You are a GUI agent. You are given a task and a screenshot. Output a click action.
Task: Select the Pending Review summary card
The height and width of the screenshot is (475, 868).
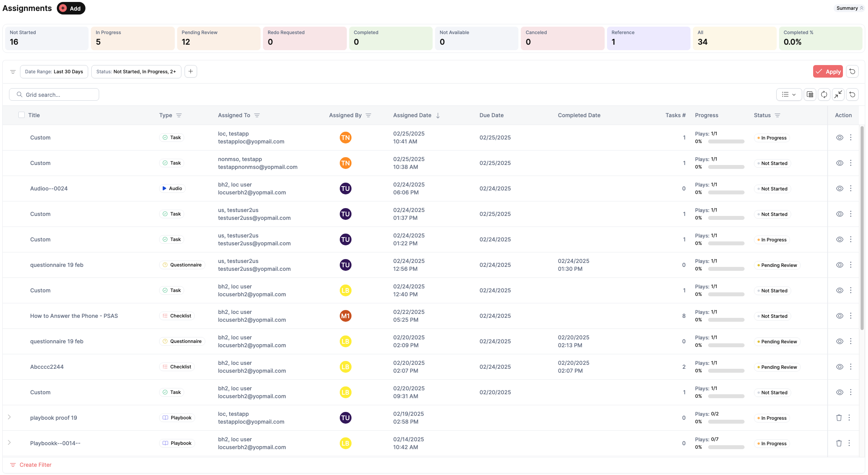(218, 38)
